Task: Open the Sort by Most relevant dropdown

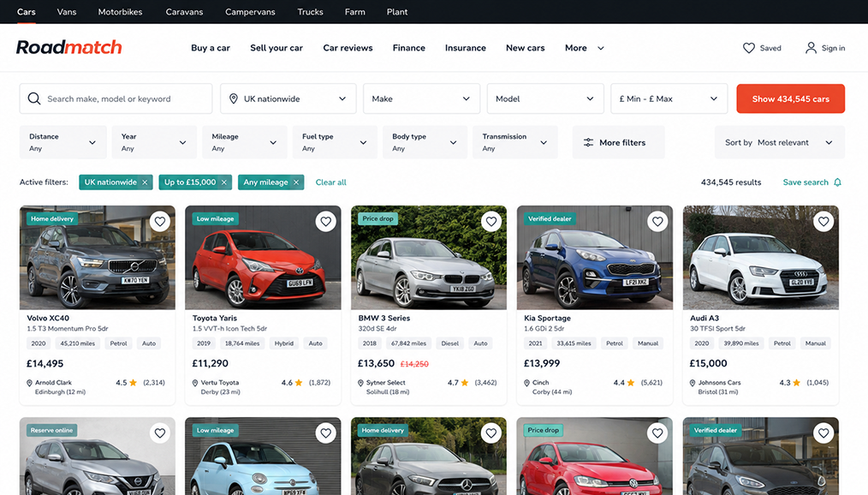Action: [x=780, y=142]
